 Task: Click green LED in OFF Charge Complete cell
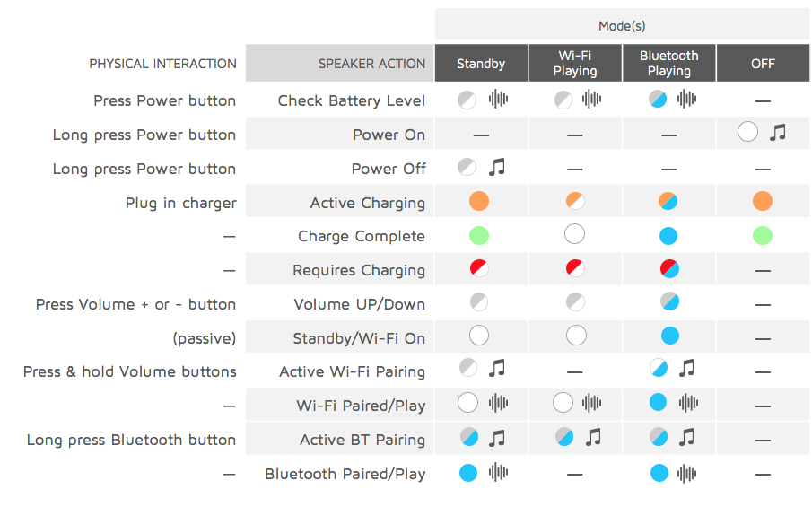[x=763, y=236]
